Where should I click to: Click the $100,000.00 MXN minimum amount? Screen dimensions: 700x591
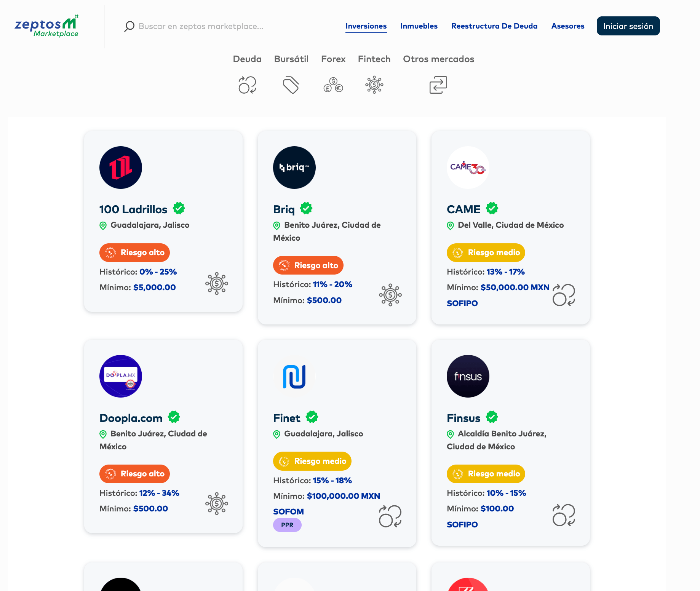(344, 496)
